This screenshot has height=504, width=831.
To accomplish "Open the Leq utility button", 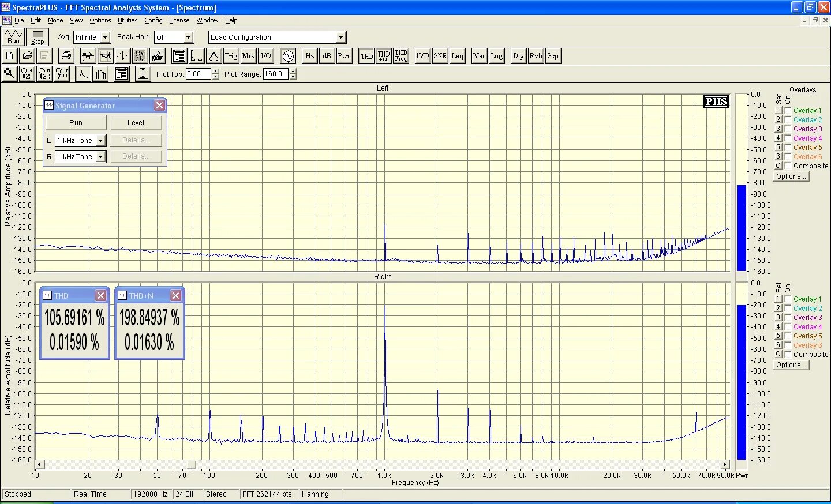I will tap(457, 56).
